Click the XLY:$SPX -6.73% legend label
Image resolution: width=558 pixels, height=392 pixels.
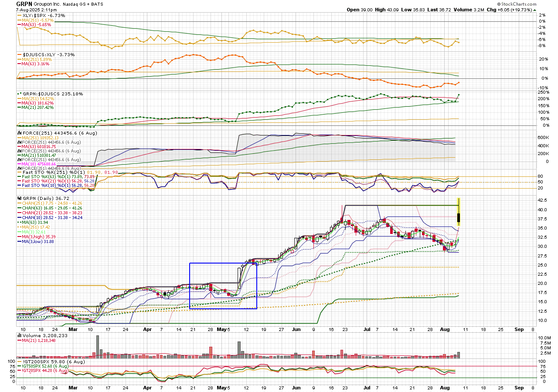(x=43, y=15)
